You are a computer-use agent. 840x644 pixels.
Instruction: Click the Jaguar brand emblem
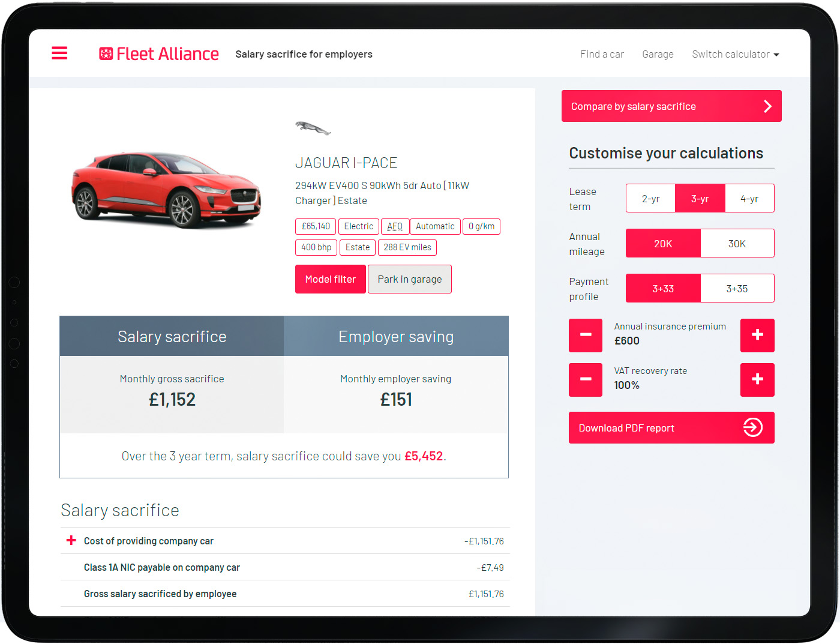tap(313, 128)
